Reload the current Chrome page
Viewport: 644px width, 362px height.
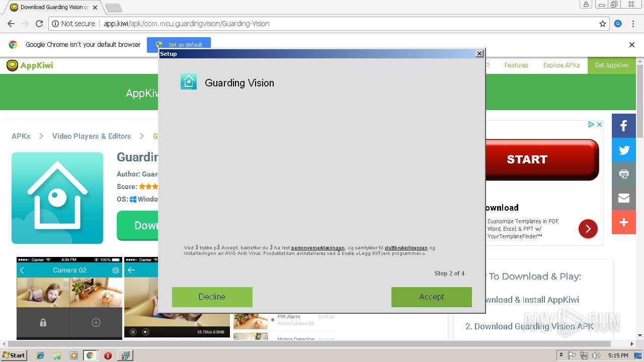pyautogui.click(x=39, y=24)
